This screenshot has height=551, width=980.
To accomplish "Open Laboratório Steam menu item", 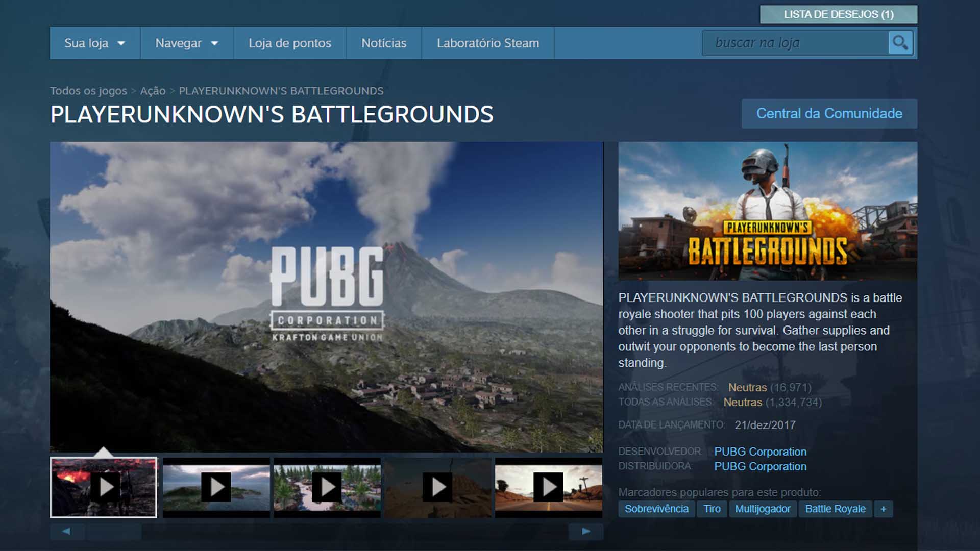I will [x=487, y=43].
